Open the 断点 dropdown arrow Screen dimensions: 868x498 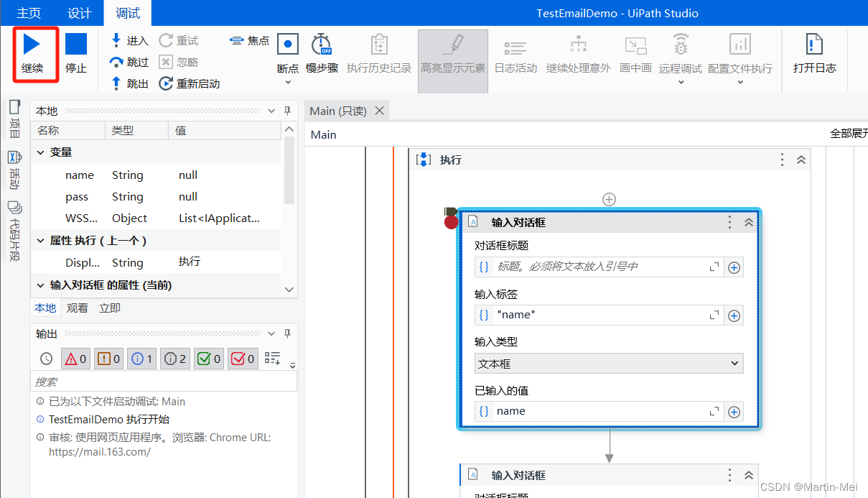(x=288, y=82)
